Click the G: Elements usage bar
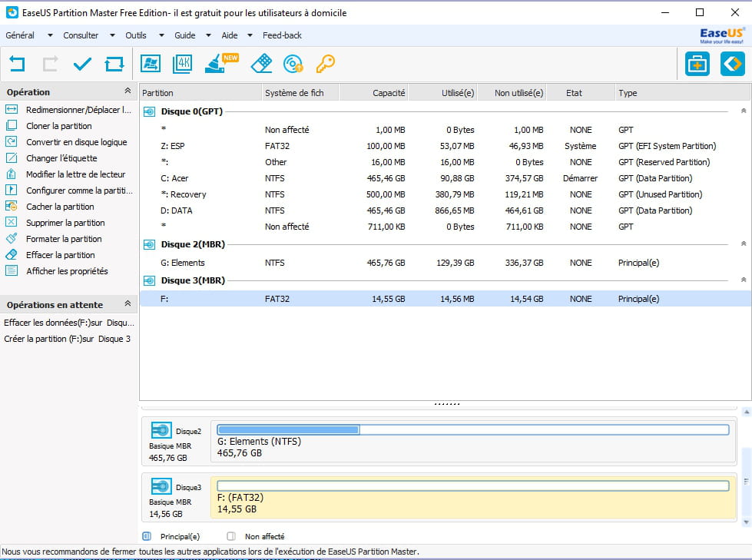 click(x=473, y=429)
